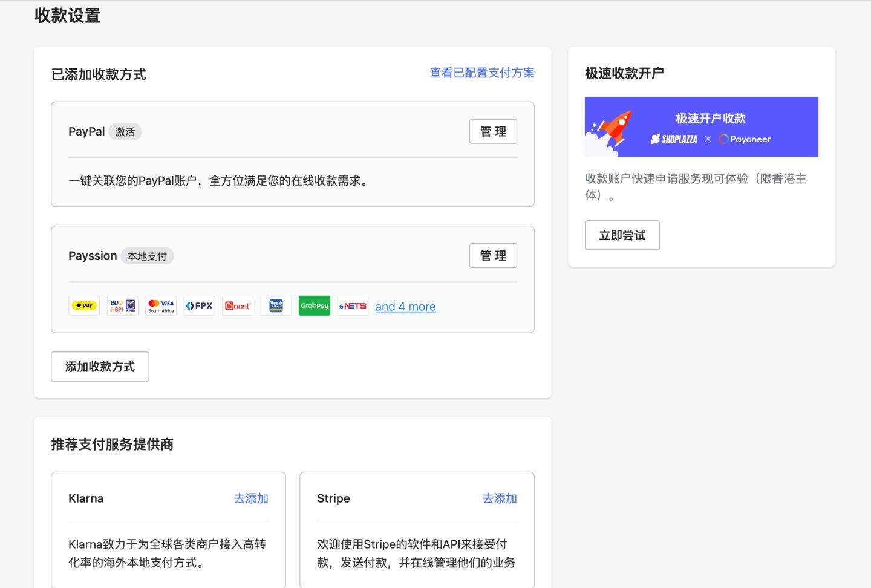Click the PayPal method title

click(86, 131)
